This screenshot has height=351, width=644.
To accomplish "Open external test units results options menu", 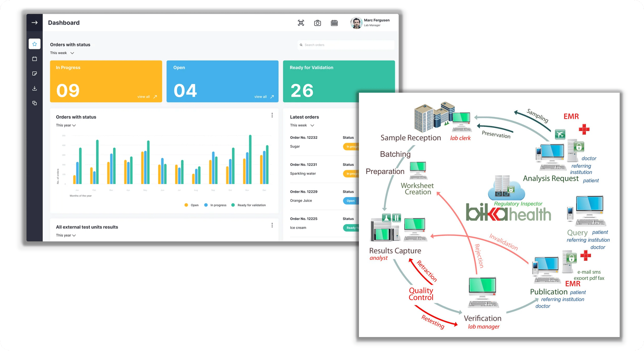I will click(x=272, y=225).
